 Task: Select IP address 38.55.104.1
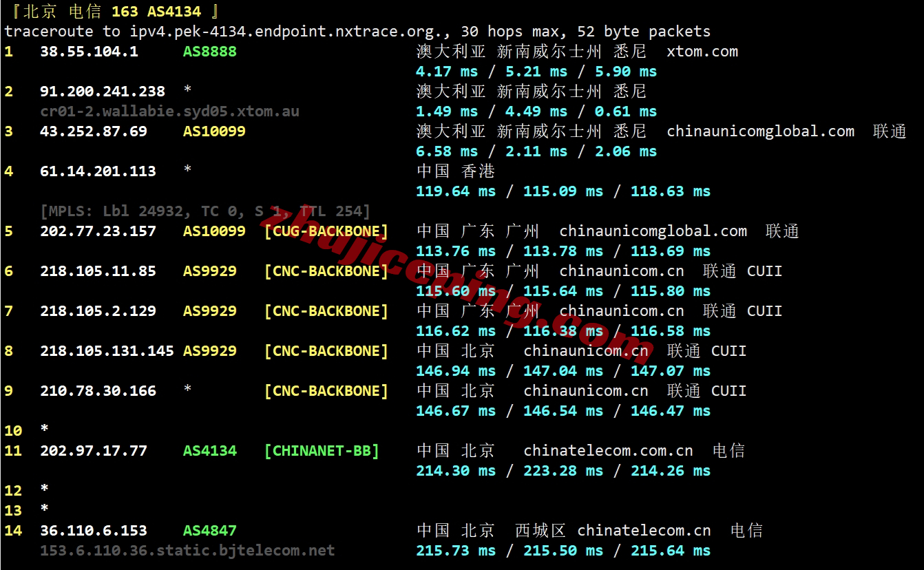89,52
